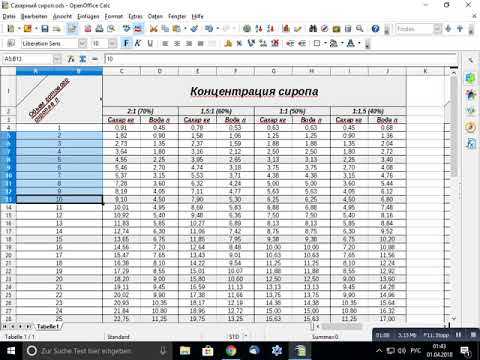
Task: Click the Cut scissors icon
Action: (x=153, y=29)
